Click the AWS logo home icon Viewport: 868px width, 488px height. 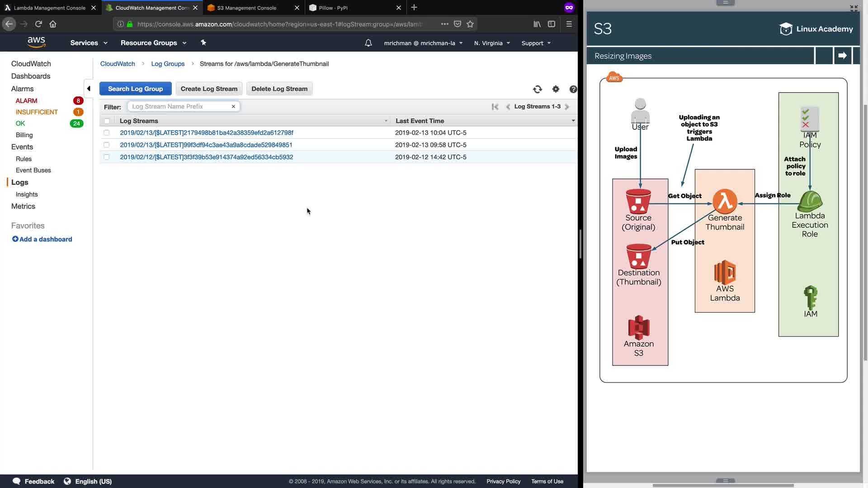(36, 42)
